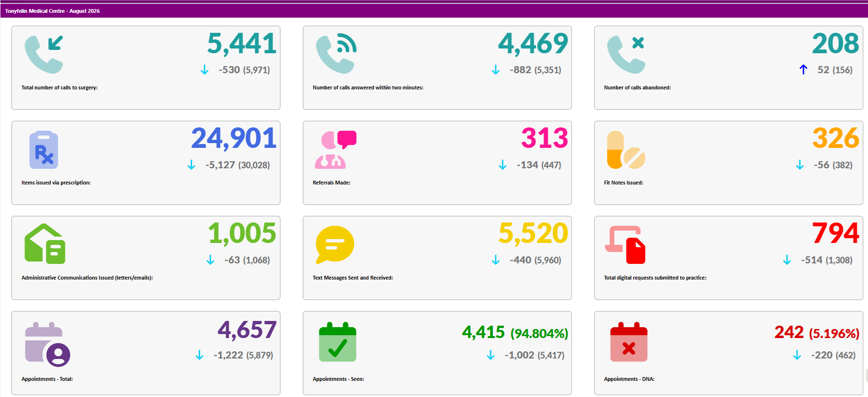The width and height of the screenshot is (868, 397).
Task: Click the abandoned call phone icon
Action: [626, 55]
